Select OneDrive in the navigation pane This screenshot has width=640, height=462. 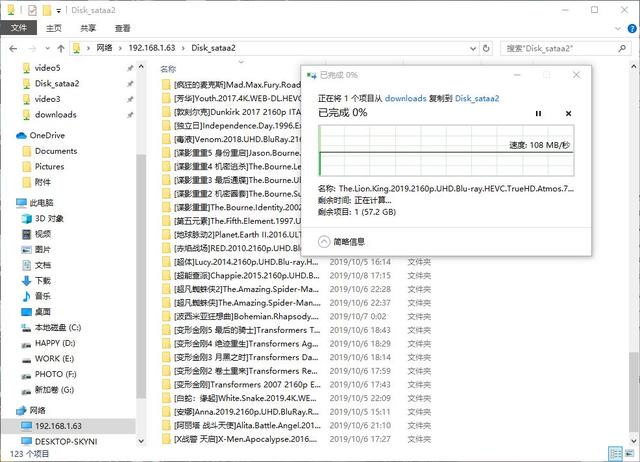pos(47,135)
